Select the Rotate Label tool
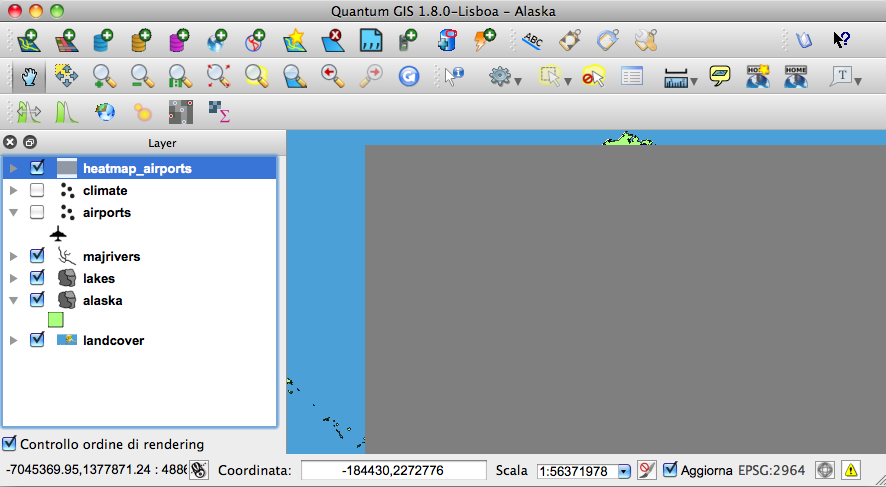 [x=608, y=41]
